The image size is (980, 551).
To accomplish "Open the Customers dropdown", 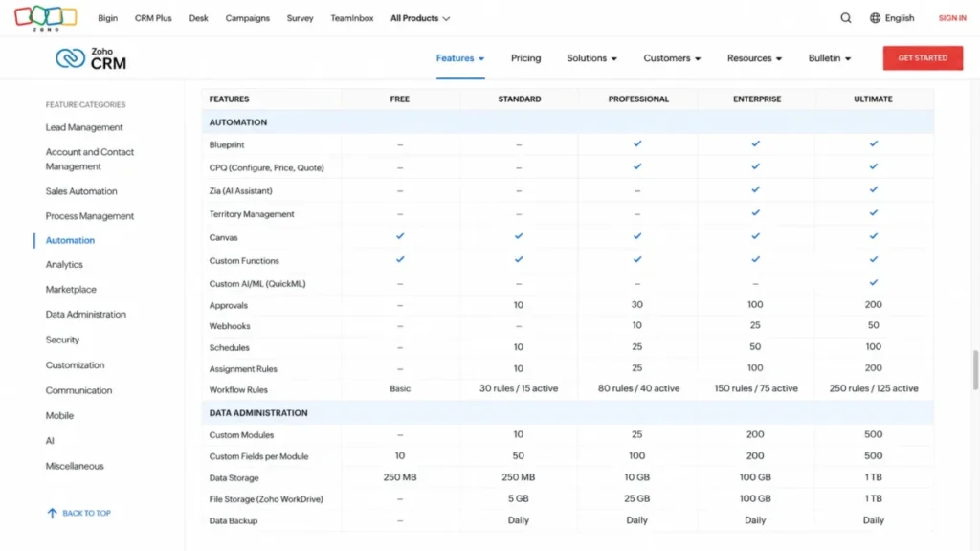I will click(672, 58).
